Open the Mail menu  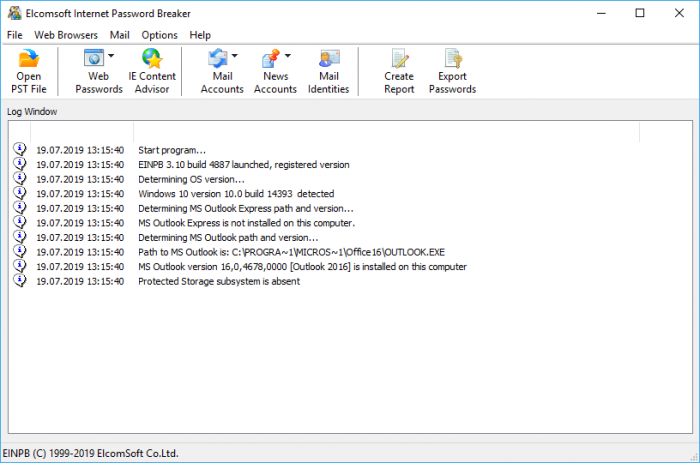pos(120,35)
